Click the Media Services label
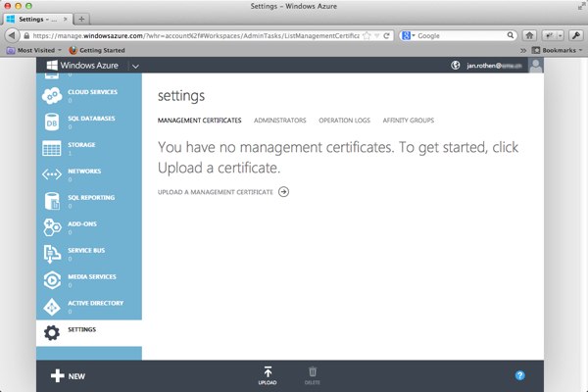This screenshot has height=392, width=588. pos(92,276)
